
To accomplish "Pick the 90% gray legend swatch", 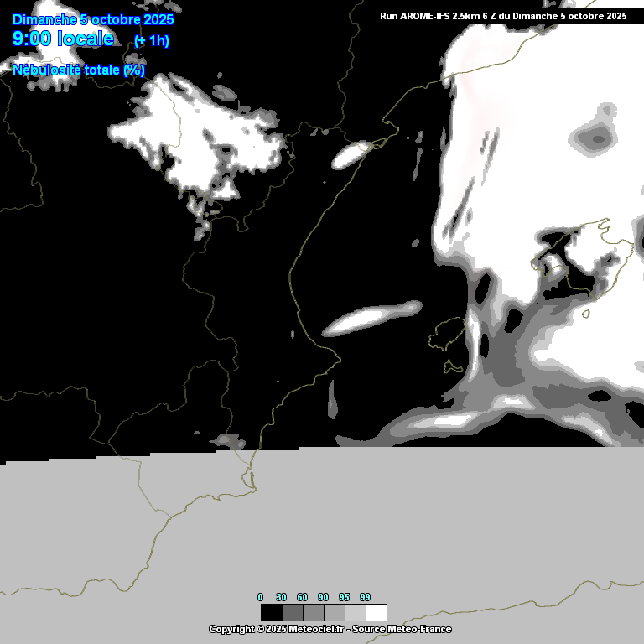I will 334,612.
